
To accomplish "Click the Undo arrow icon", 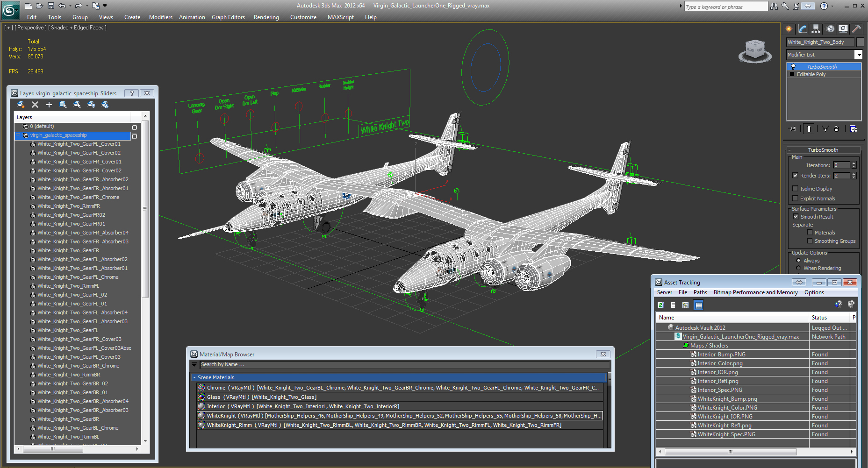I will 62,6.
